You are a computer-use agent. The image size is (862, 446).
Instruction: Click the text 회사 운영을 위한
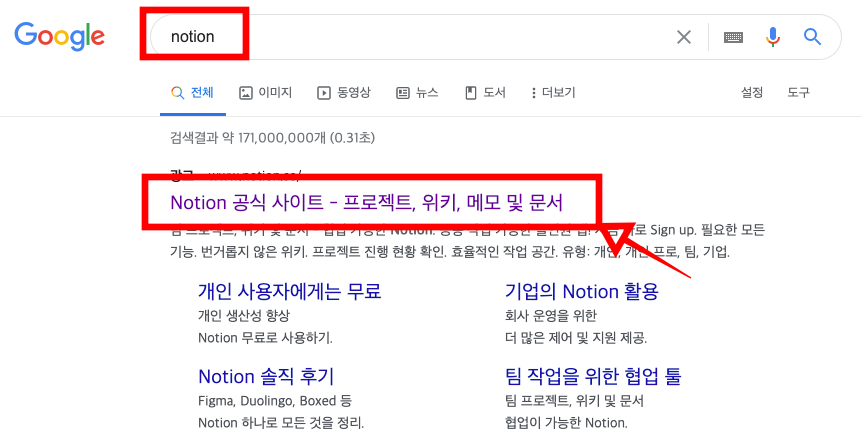click(551, 315)
